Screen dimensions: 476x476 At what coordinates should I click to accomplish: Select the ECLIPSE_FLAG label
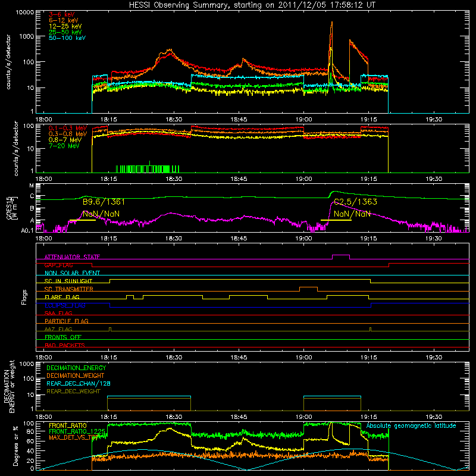pyautogui.click(x=65, y=305)
